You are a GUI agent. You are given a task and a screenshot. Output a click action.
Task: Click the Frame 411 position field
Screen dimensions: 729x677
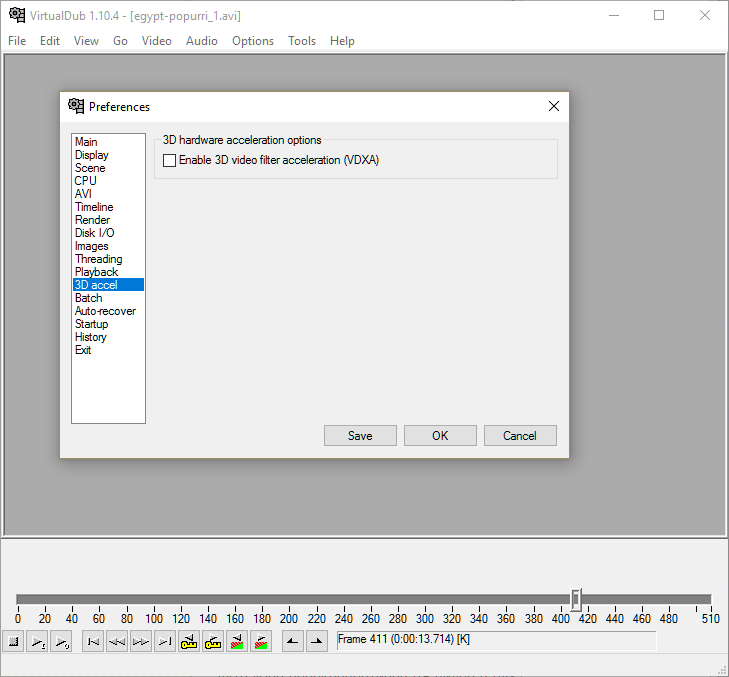coord(496,640)
